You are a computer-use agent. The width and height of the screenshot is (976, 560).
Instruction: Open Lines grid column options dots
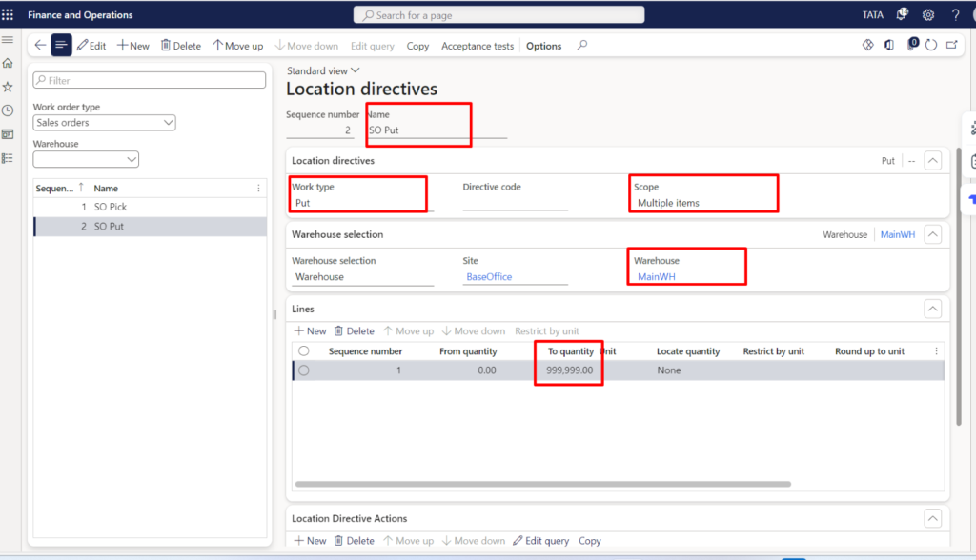936,350
